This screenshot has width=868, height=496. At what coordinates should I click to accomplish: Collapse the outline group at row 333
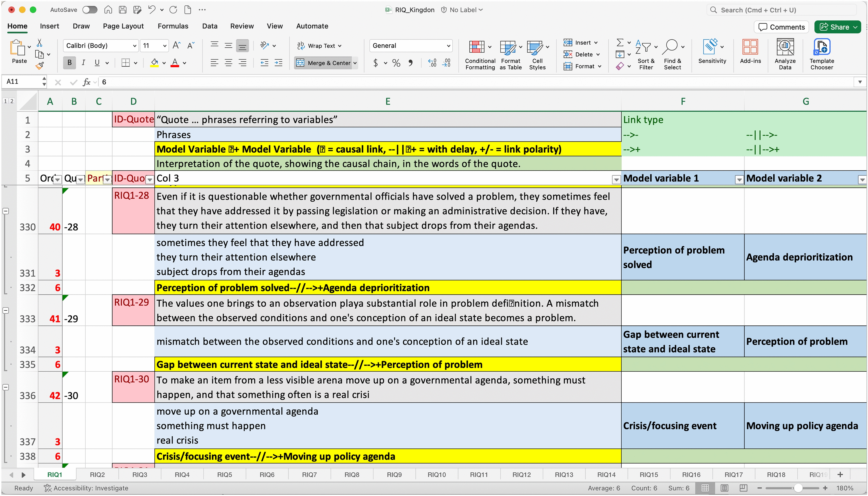(5, 310)
